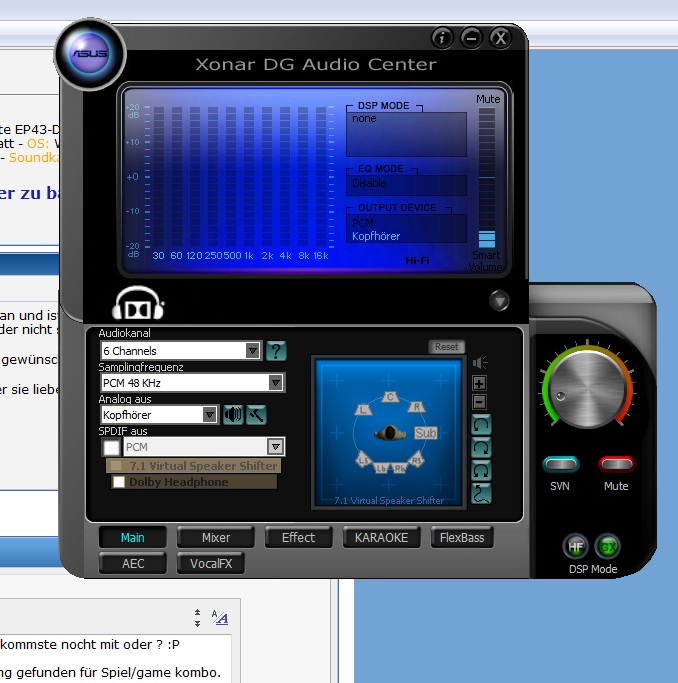Switch to the Mixer tab
The image size is (678, 683).
(216, 538)
